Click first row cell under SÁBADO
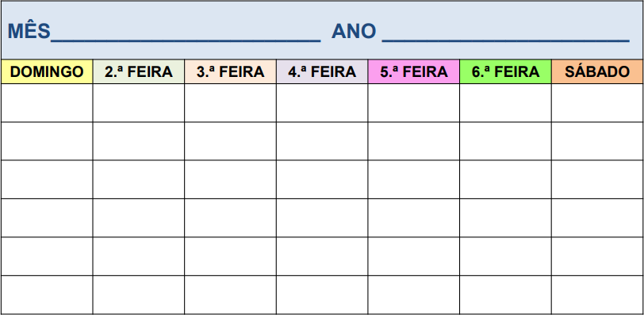The width and height of the screenshot is (644, 315). [x=597, y=103]
